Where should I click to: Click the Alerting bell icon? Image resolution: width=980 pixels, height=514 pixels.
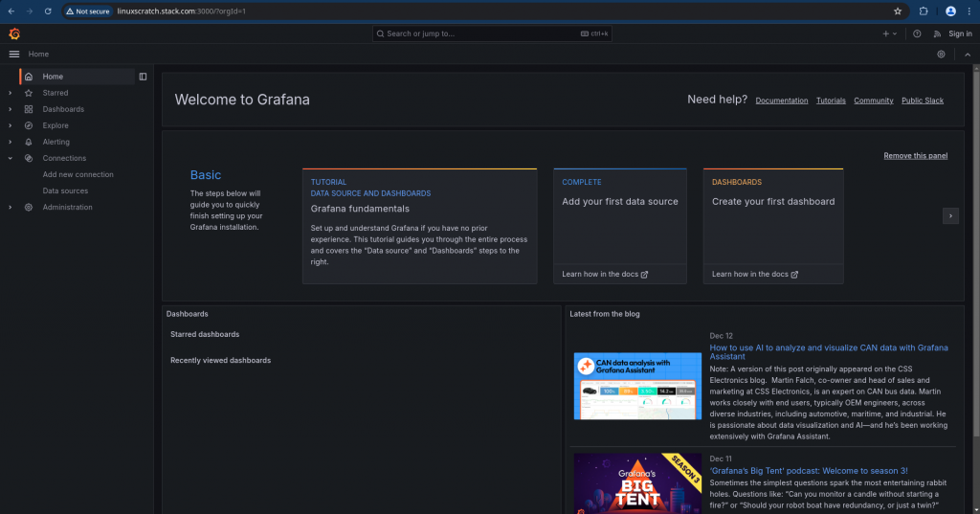coord(29,142)
